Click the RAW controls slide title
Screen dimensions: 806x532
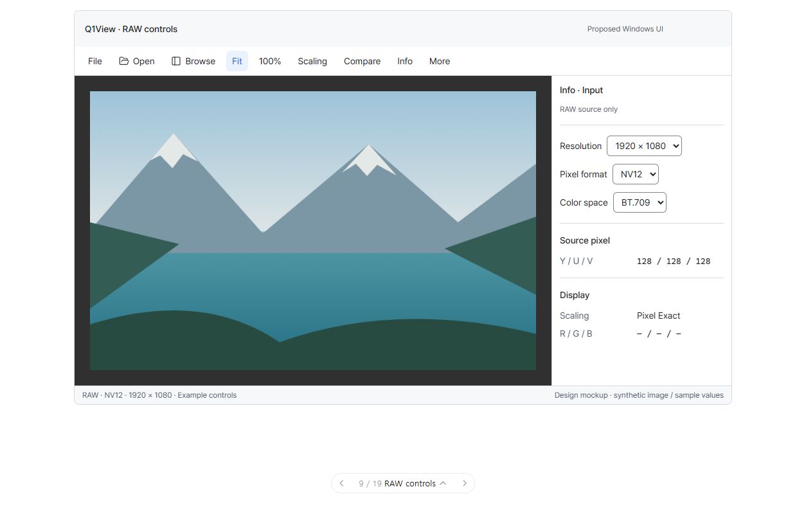(x=410, y=483)
